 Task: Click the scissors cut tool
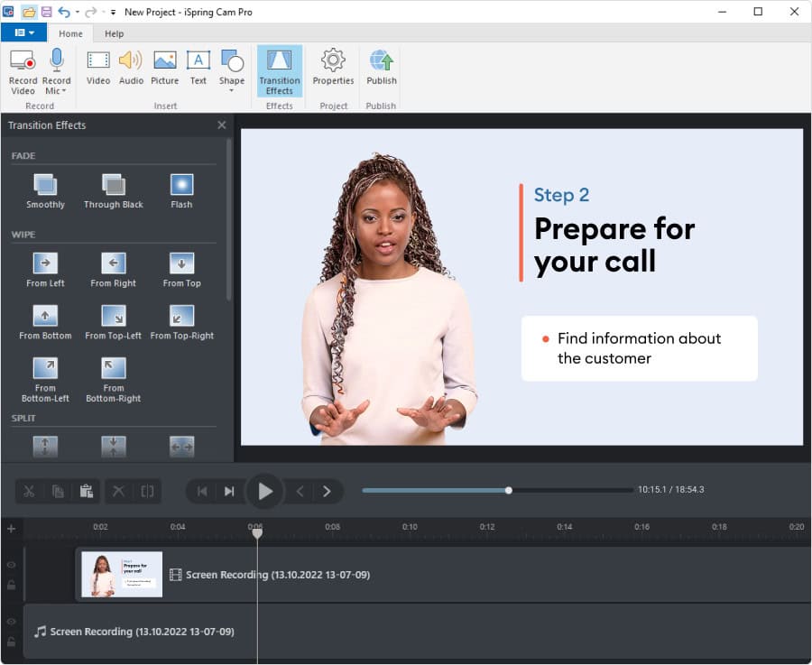pyautogui.click(x=29, y=491)
